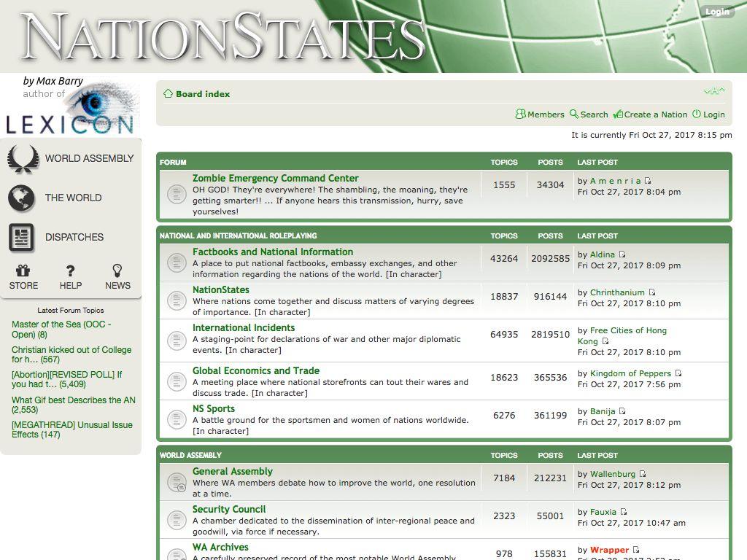View latest post icon next to A m e n r i a
The width and height of the screenshot is (747, 560).
648,181
